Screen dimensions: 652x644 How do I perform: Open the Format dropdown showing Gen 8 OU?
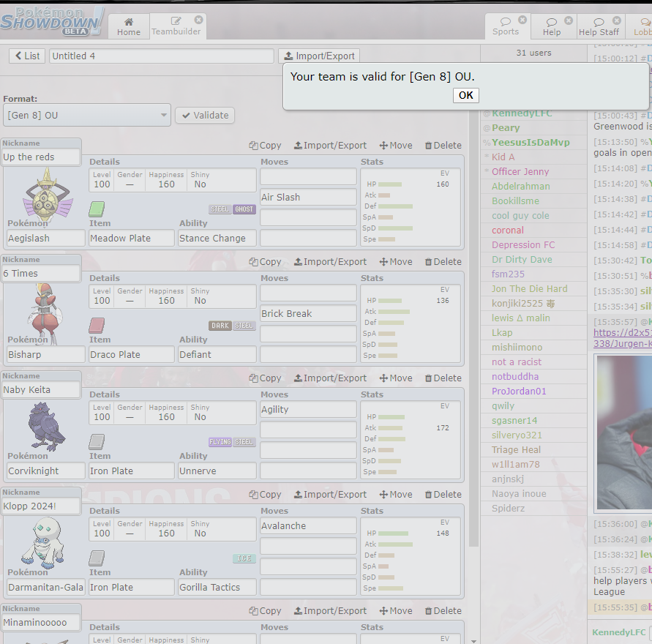[x=87, y=115]
